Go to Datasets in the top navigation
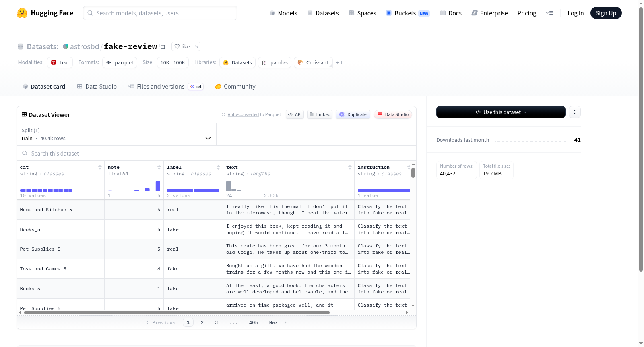Screen dimensions: 644x347 (x=323, y=13)
